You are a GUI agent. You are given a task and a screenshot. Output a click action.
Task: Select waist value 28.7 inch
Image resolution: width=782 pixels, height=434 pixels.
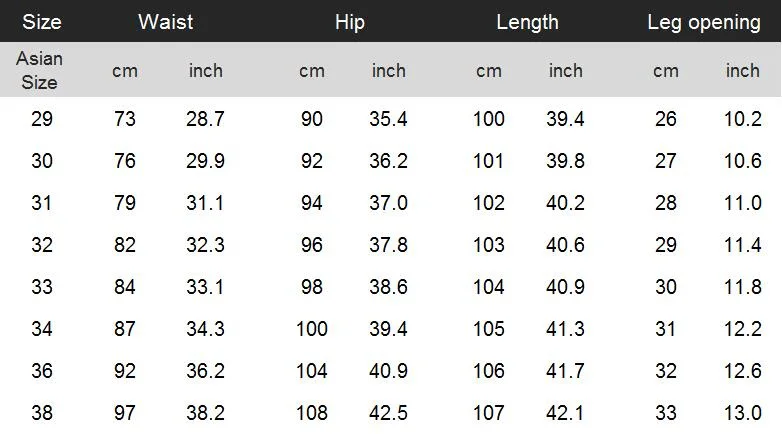coord(205,119)
